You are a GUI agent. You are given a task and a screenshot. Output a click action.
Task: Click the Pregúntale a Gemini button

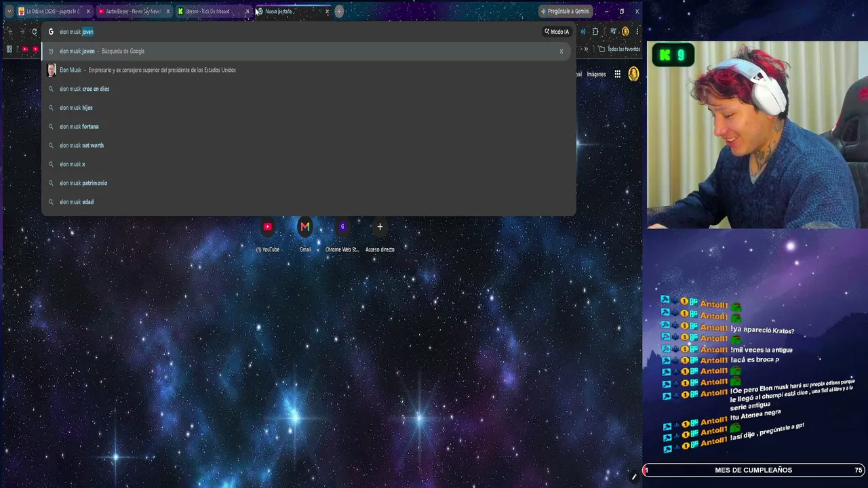coord(566,12)
